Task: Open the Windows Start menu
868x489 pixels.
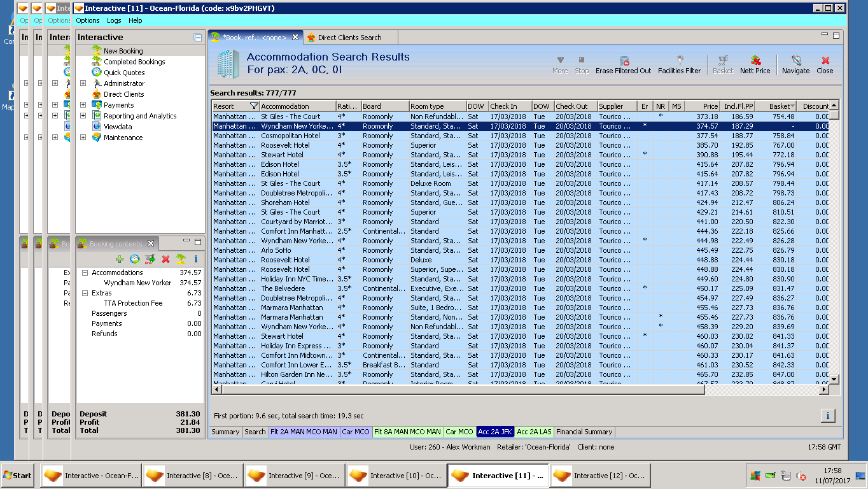Action: [x=18, y=476]
